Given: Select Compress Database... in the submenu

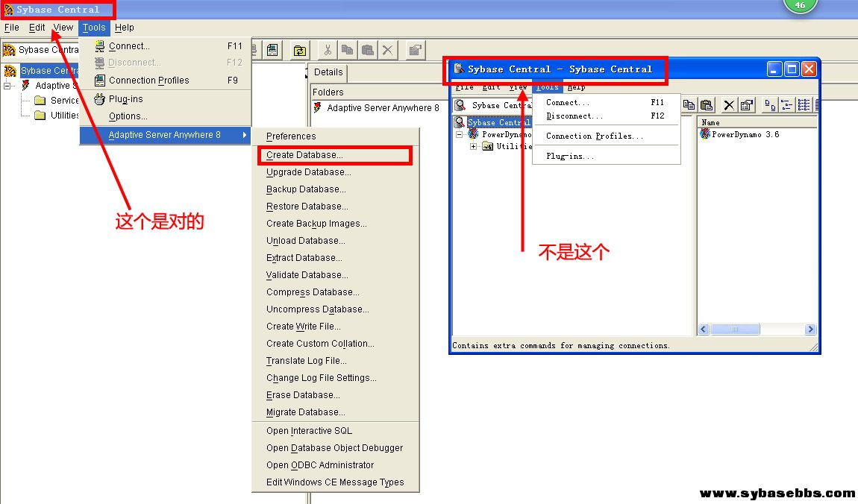Looking at the screenshot, I should click(336, 292).
